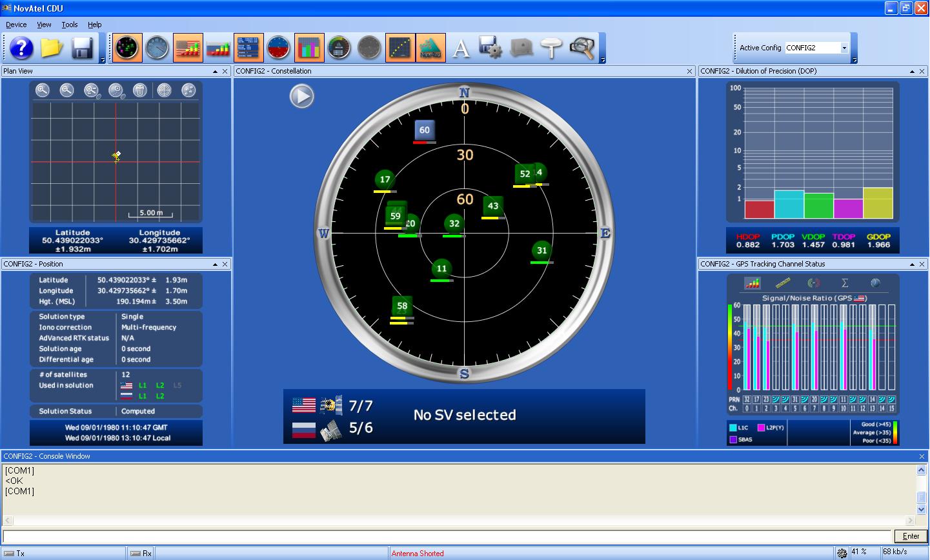This screenshot has width=930, height=560.
Task: Open the Help question mark icon
Action: pyautogui.click(x=22, y=48)
